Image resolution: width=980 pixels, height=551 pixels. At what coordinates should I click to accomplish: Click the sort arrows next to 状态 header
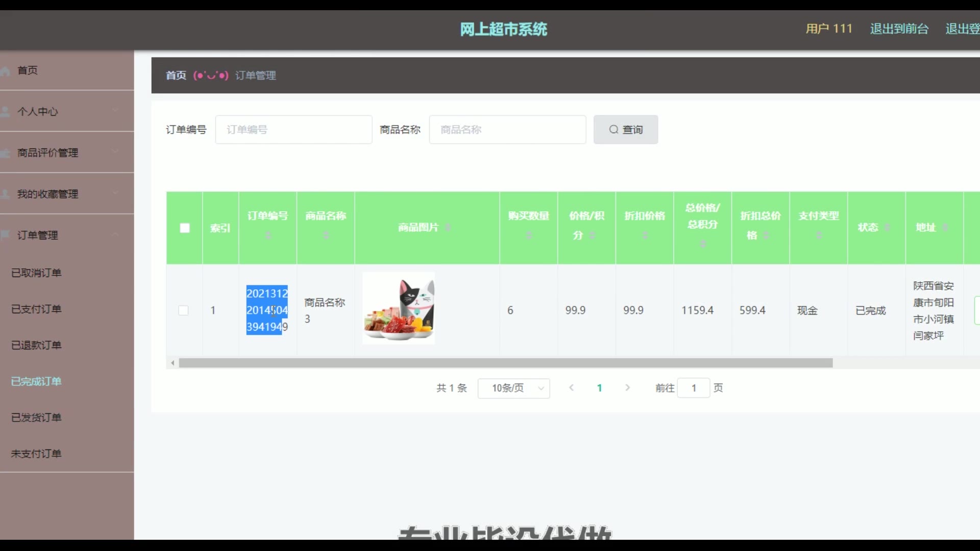pos(888,228)
